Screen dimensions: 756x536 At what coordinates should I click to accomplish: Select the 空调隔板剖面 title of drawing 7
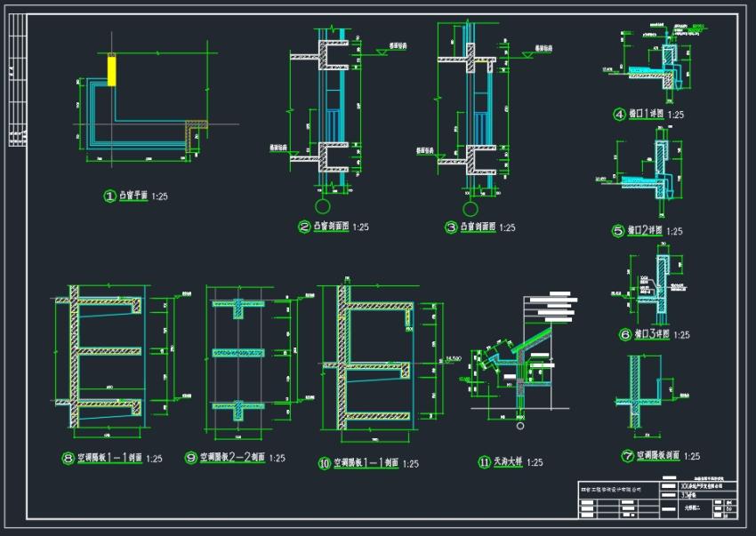(x=658, y=455)
